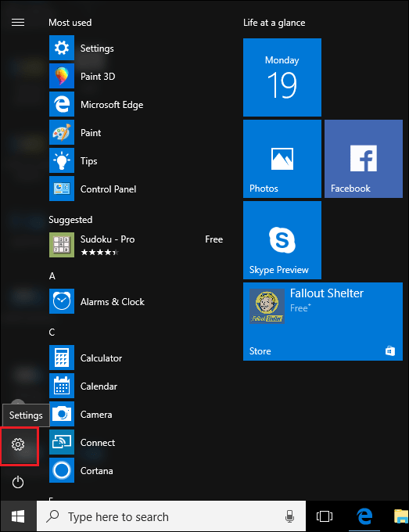The image size is (409, 532).
Task: Jump via the letter C section header
Action: click(52, 332)
